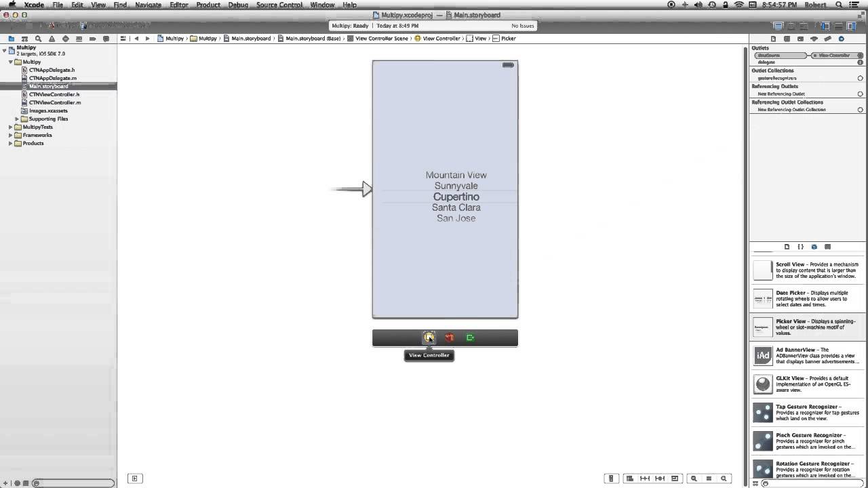Toggle the Debug area bottom panel
The height and width of the screenshot is (488, 868).
[838, 26]
